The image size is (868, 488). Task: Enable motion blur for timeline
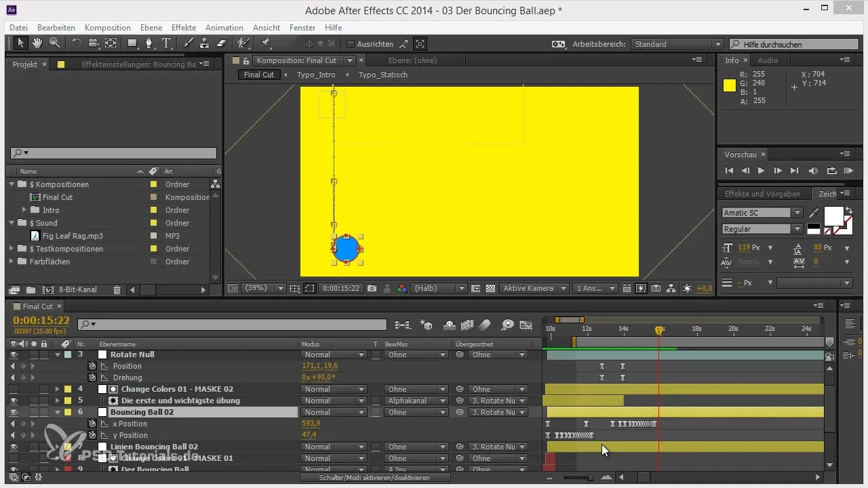pyautogui.click(x=484, y=325)
